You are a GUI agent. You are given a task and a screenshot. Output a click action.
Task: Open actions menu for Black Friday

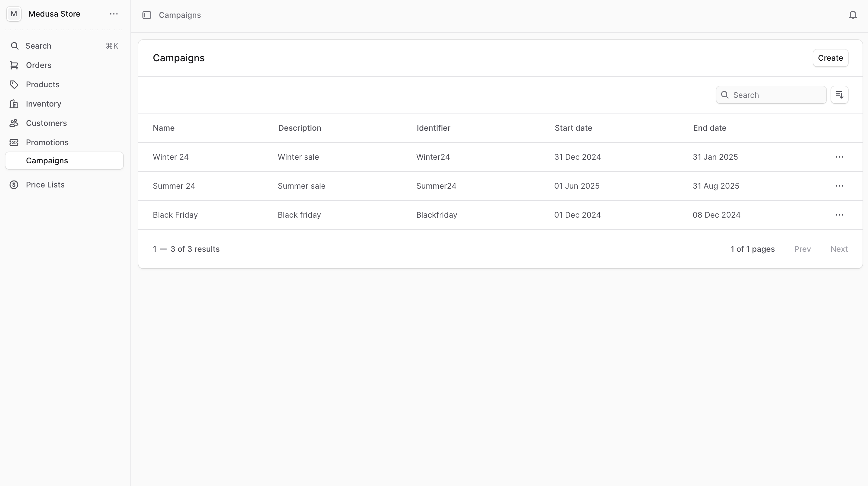839,215
